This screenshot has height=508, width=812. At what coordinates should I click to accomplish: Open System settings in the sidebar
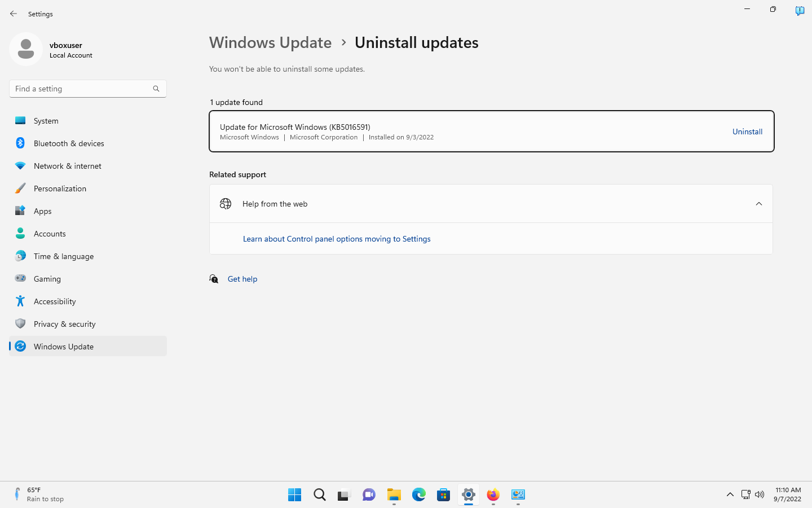[x=46, y=120]
